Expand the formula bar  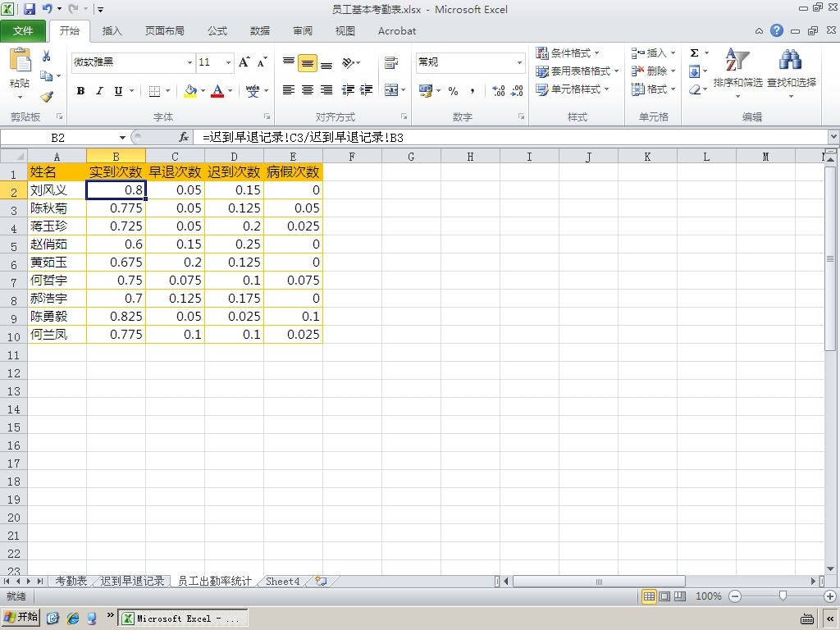coord(833,137)
